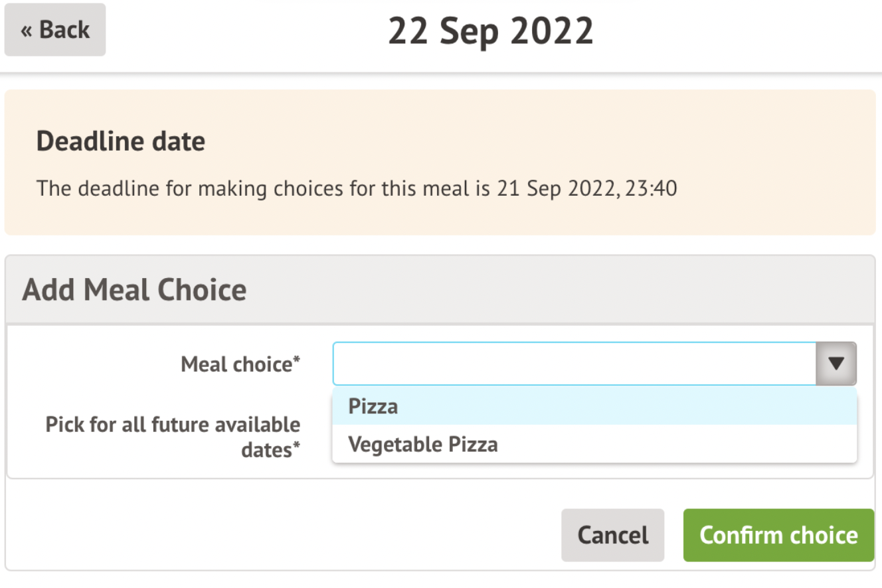This screenshot has width=882, height=588.
Task: Click the « chevron in the Back button
Action: click(27, 31)
